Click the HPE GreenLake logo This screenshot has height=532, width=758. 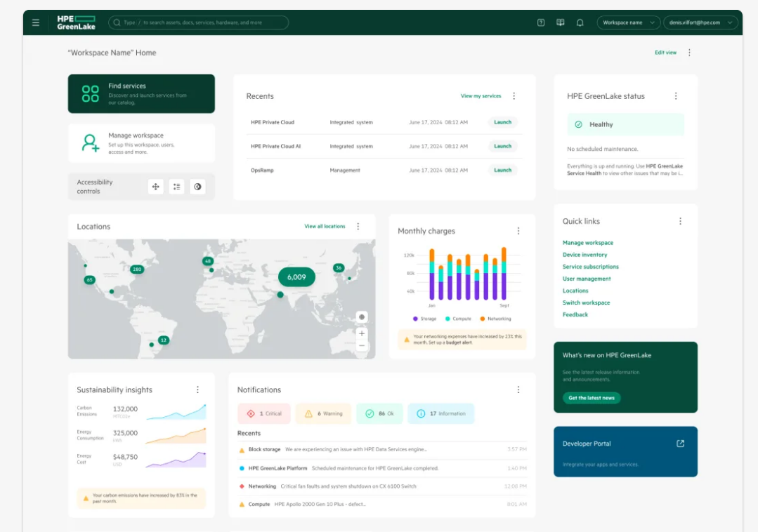pos(76,22)
